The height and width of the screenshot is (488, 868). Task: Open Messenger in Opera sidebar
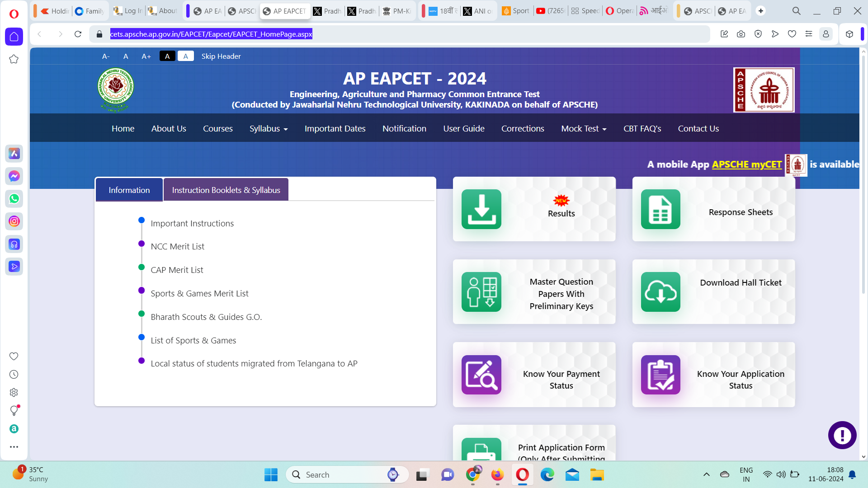point(14,176)
